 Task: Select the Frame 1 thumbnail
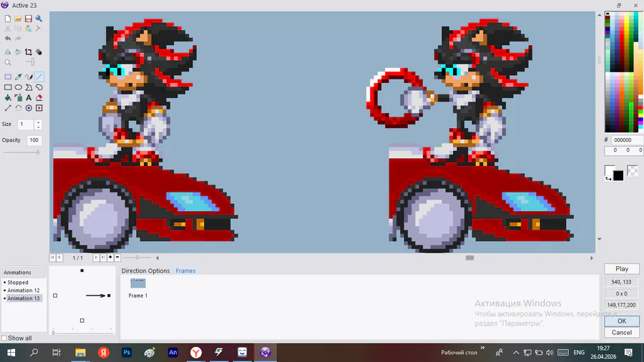click(x=138, y=283)
